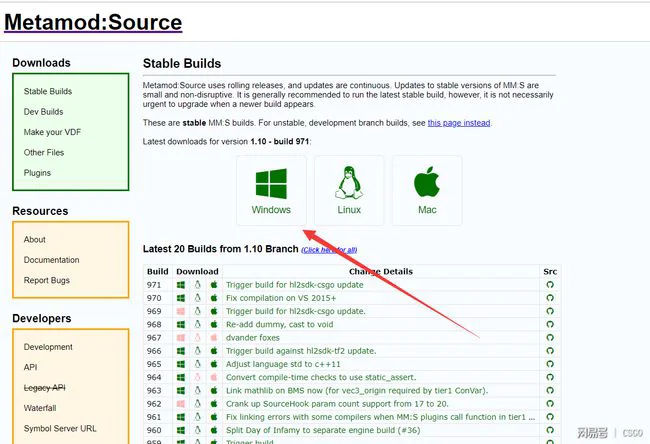Get Mac download for build 963
650x444 pixels.
(x=214, y=391)
